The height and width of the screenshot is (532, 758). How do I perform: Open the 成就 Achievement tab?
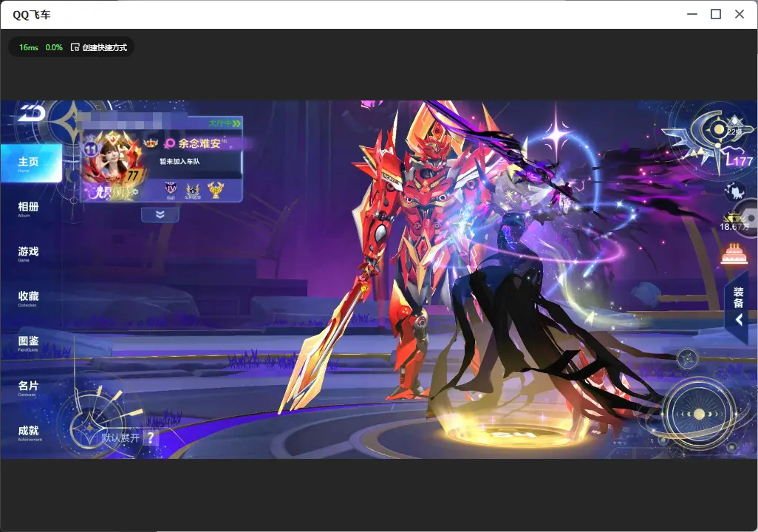[29, 433]
